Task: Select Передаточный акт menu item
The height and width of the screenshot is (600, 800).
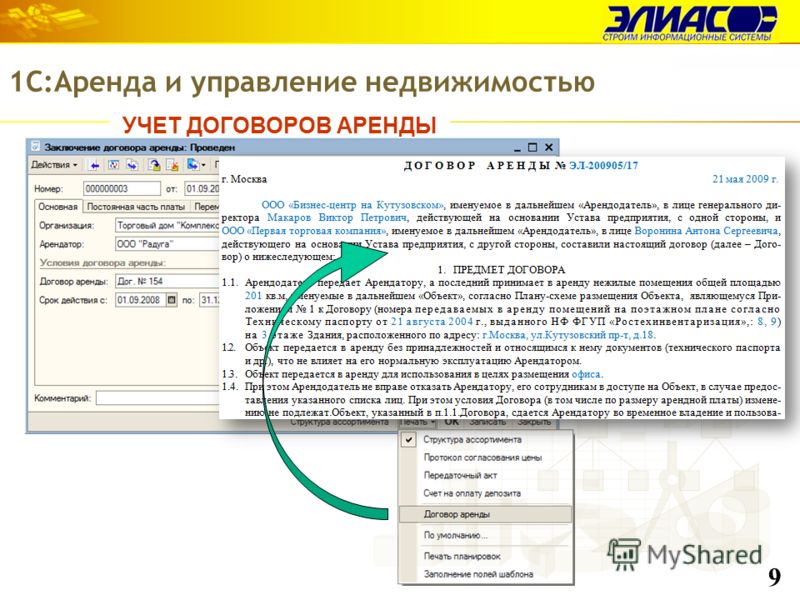Action: (485, 476)
